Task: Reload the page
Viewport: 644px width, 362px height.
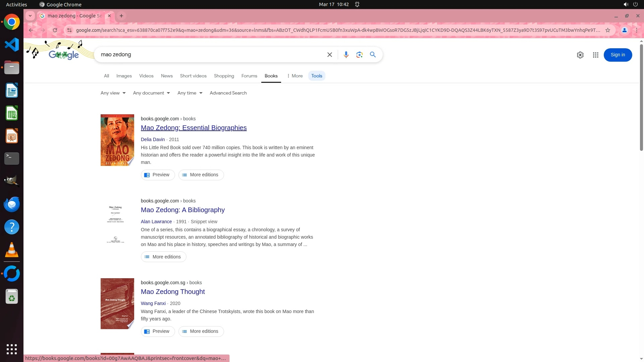Action: tap(55, 30)
